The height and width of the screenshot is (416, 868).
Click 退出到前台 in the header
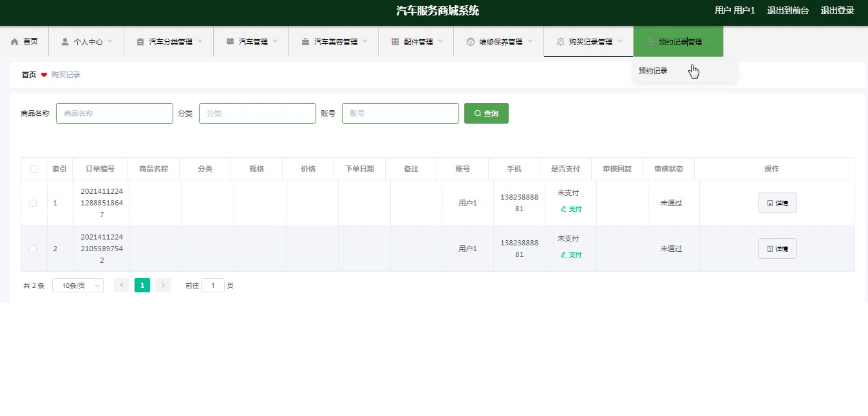pyautogui.click(x=788, y=10)
